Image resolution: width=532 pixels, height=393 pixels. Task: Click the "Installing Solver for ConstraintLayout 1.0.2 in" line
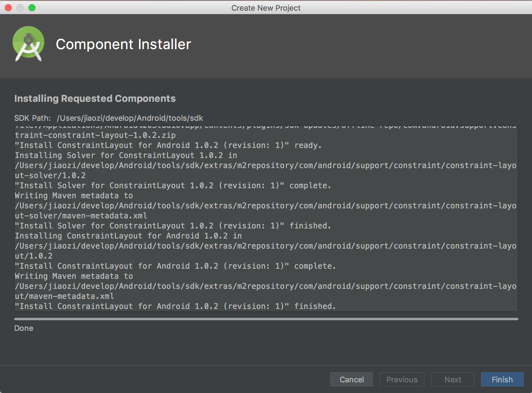(126, 155)
